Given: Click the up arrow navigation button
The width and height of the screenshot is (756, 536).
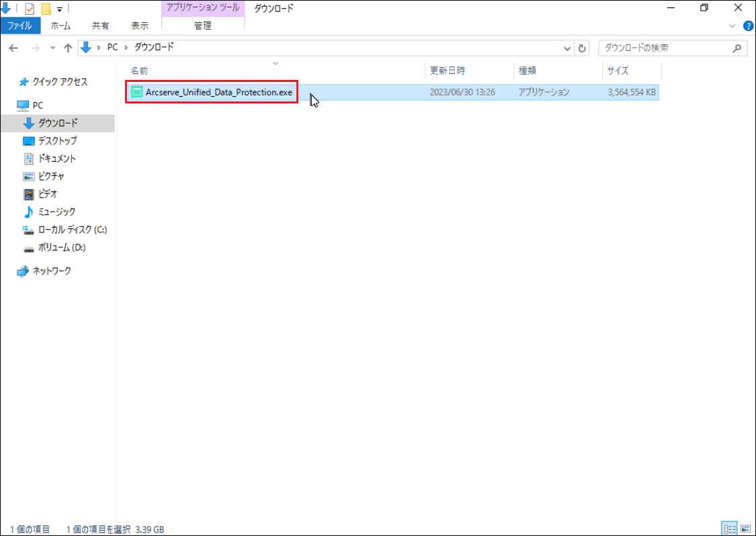Looking at the screenshot, I should pyautogui.click(x=68, y=48).
